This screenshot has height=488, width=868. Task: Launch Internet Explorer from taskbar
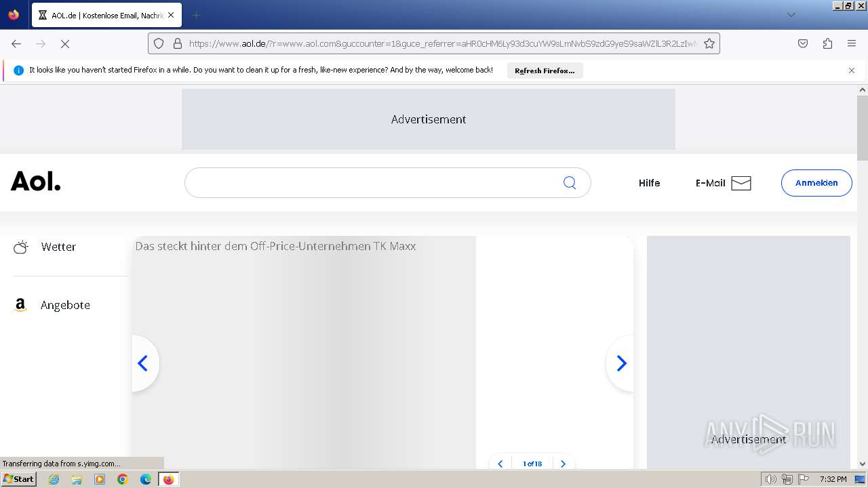pos(54,479)
